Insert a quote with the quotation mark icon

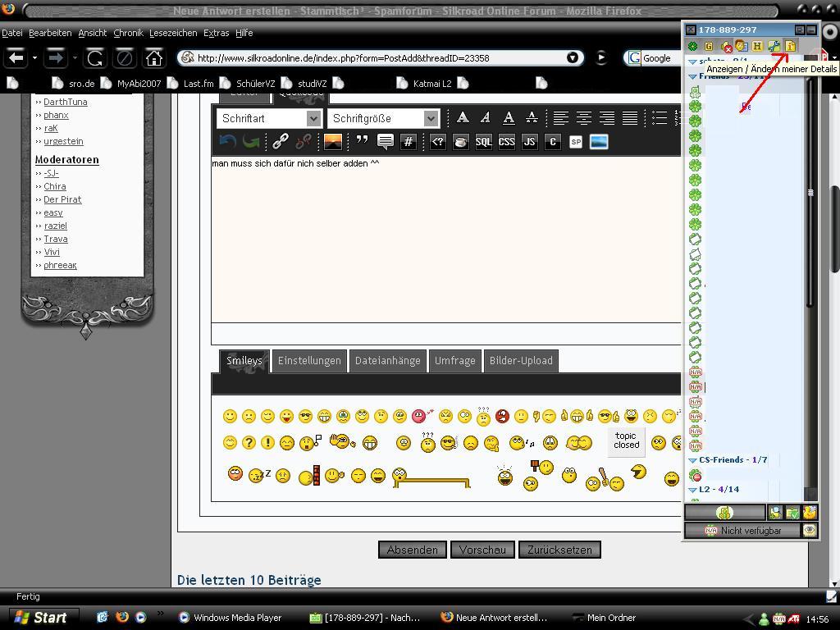362,141
